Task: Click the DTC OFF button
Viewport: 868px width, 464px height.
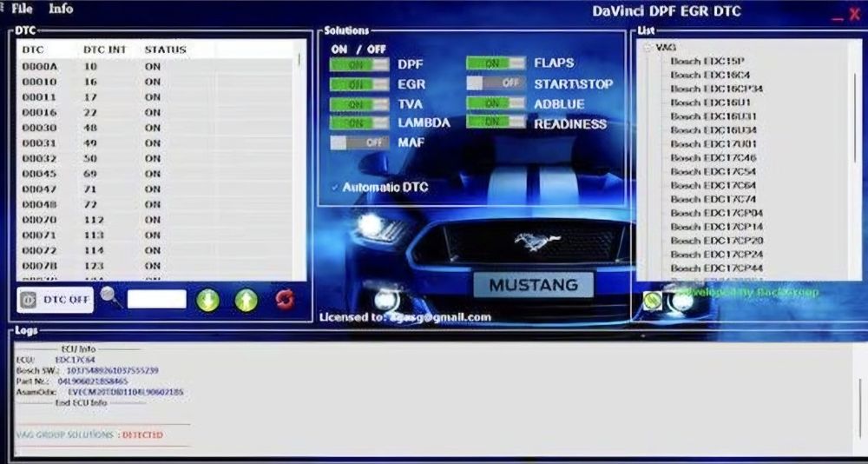Action: click(55, 300)
